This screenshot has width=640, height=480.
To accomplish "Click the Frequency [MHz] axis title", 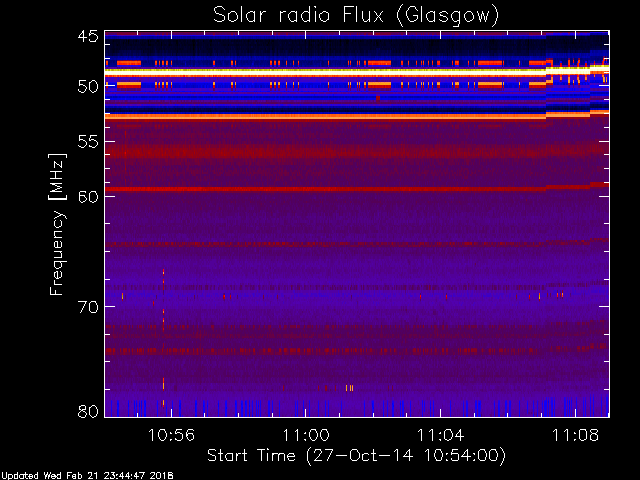I will pyautogui.click(x=57, y=224).
